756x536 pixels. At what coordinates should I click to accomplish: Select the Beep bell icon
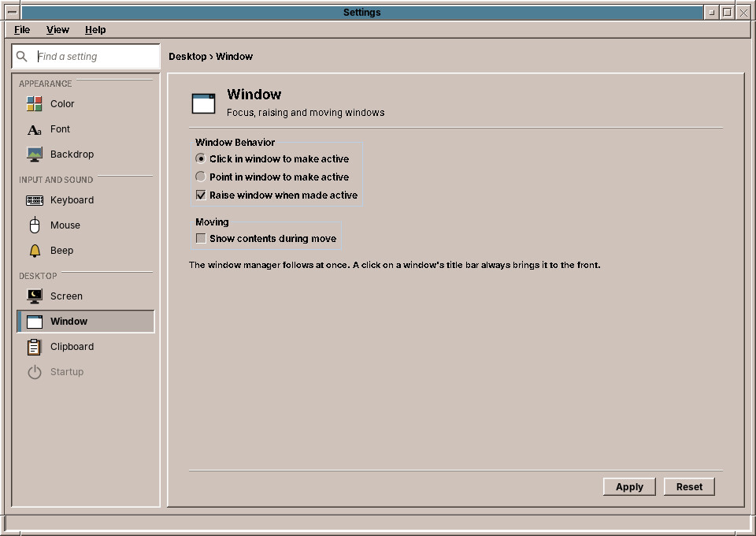[34, 251]
